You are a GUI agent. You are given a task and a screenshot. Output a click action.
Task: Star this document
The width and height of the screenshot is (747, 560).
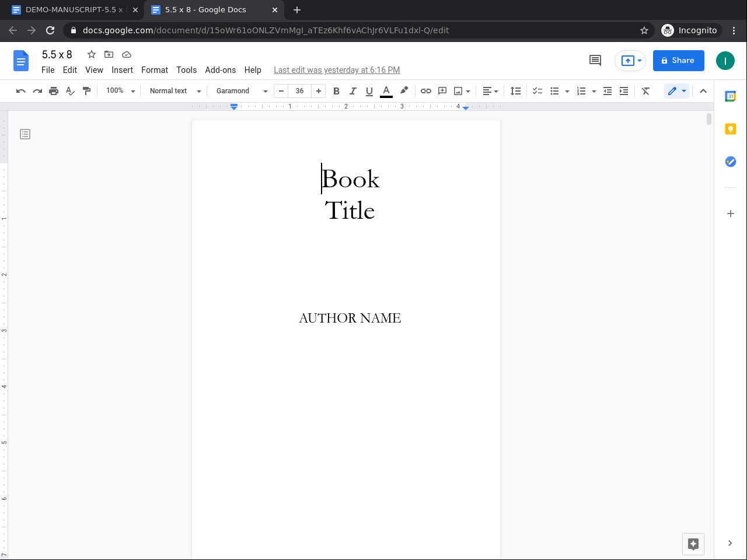[x=92, y=54]
